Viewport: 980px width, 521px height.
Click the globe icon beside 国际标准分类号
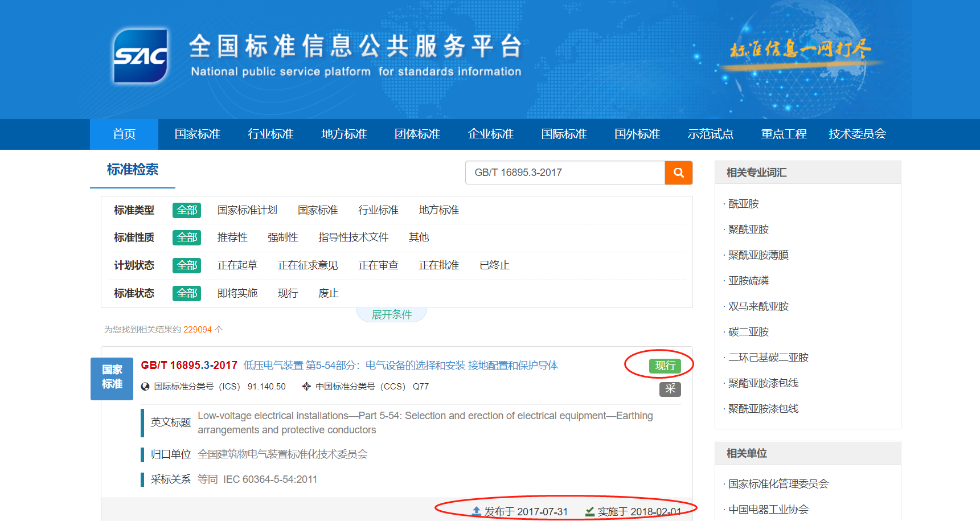[145, 387]
